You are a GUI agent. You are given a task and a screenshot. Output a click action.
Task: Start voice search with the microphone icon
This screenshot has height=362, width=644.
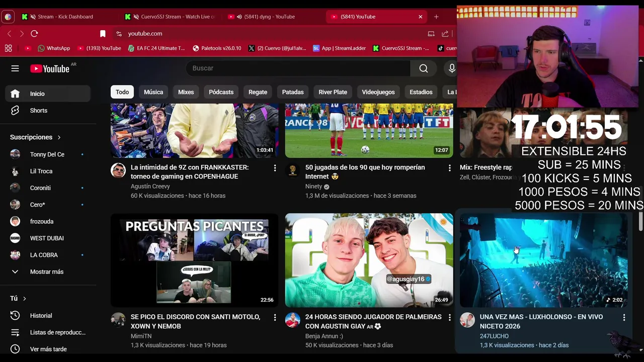click(451, 68)
